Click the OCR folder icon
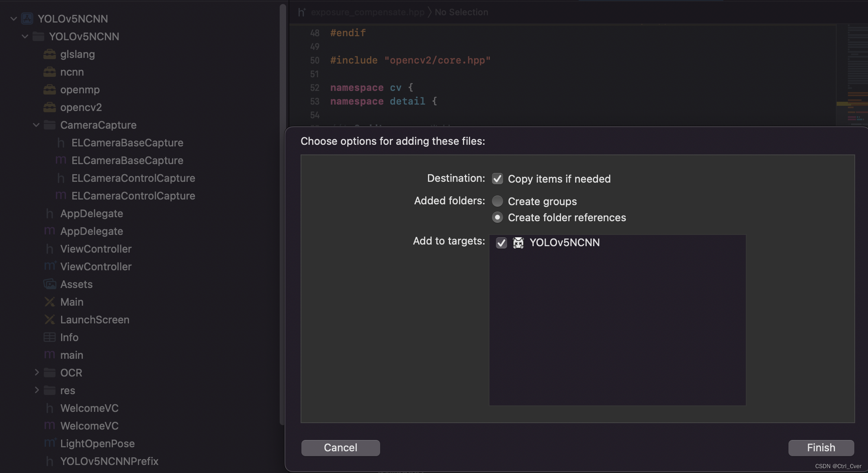The width and height of the screenshot is (868, 473). click(x=49, y=373)
